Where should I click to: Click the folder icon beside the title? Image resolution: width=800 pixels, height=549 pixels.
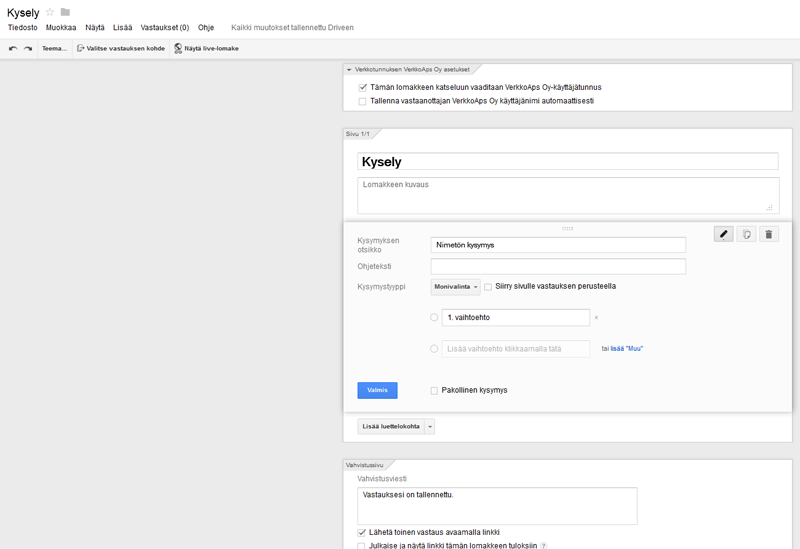tap(65, 12)
